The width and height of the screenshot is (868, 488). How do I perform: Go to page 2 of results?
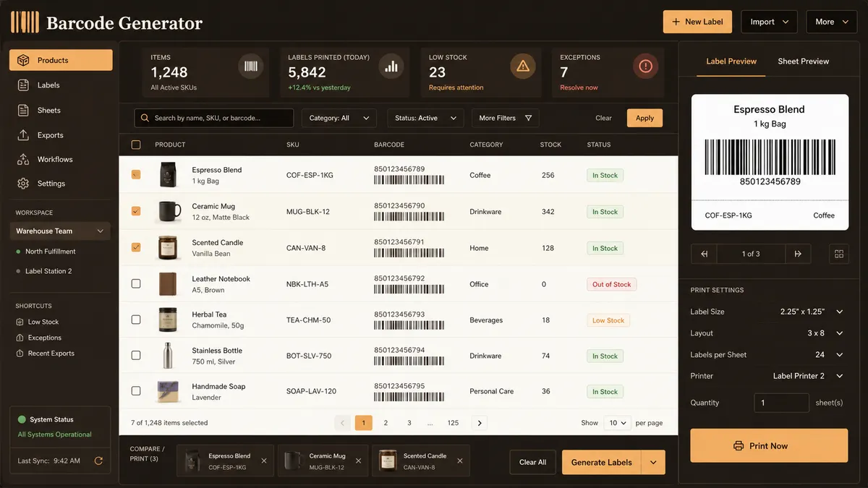click(x=386, y=423)
